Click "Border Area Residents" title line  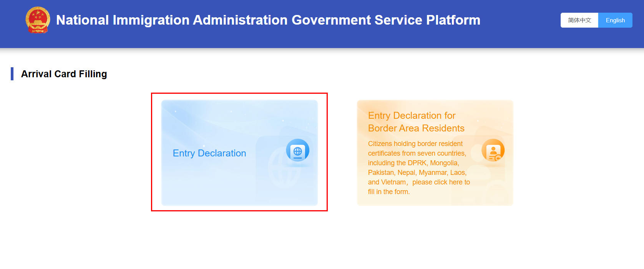coord(416,128)
